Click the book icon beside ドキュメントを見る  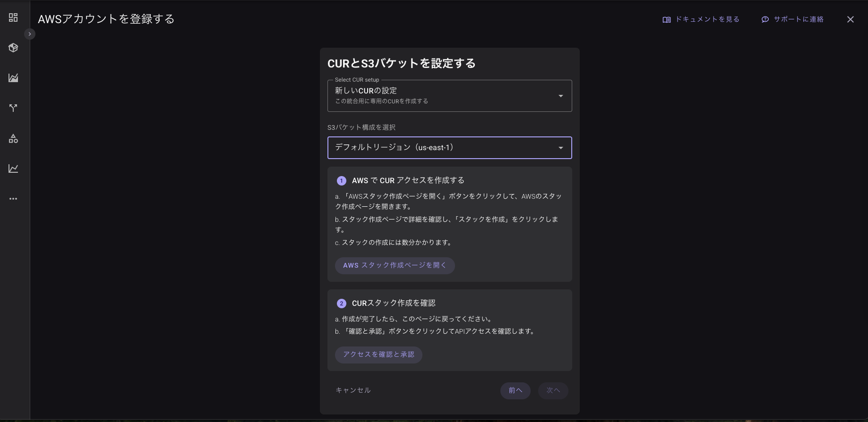(666, 19)
